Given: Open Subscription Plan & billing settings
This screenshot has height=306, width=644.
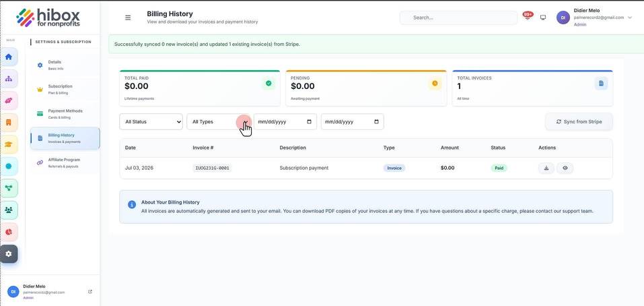Looking at the screenshot, I should (x=65, y=90).
